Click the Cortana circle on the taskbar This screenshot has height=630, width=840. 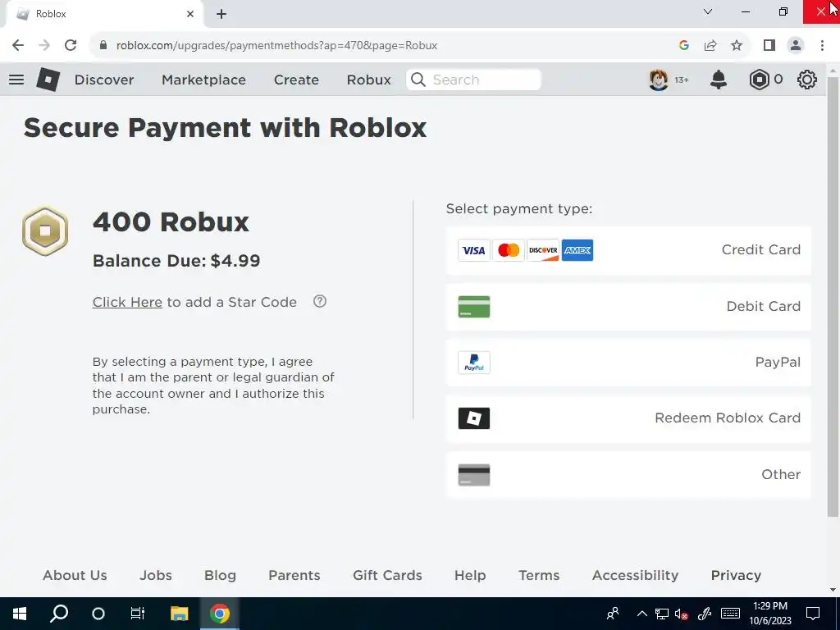98,614
